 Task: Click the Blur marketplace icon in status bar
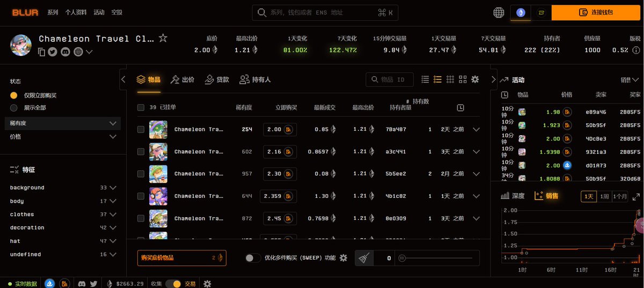(64, 284)
